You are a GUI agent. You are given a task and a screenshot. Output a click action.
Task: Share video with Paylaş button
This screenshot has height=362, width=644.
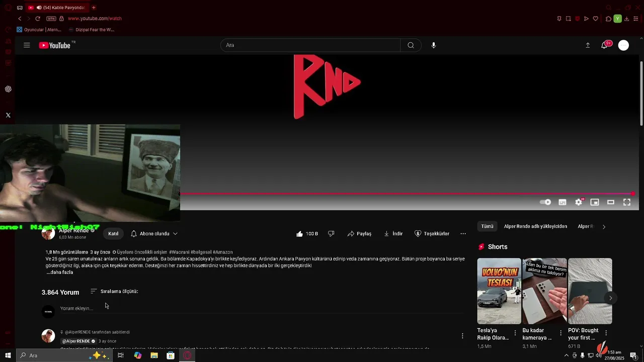(x=359, y=234)
